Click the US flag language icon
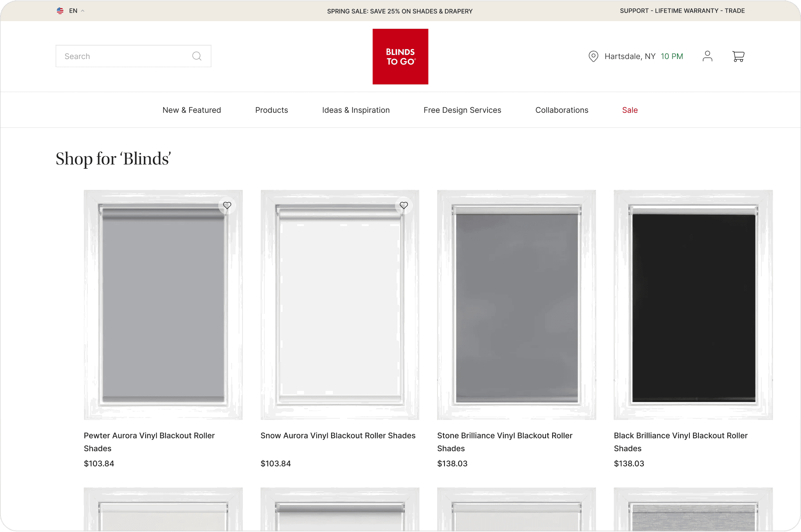801x532 pixels. click(60, 11)
